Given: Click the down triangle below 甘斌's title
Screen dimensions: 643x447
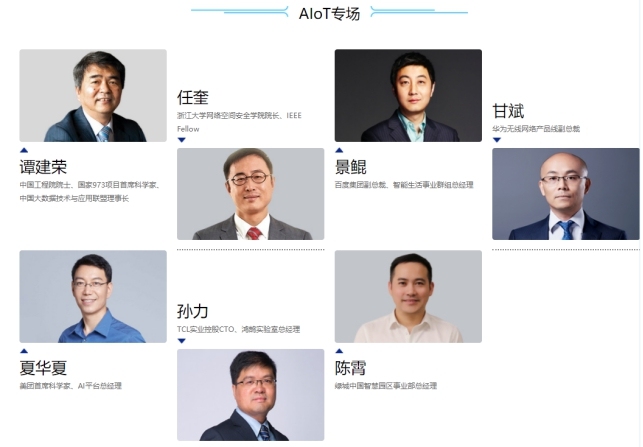Looking at the screenshot, I should coord(497,140).
